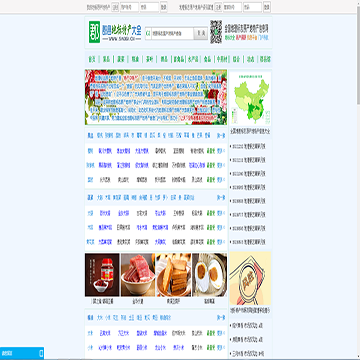Click the password field in the left login form
Viewport: 360px width, 360px height.
coord(149,7)
